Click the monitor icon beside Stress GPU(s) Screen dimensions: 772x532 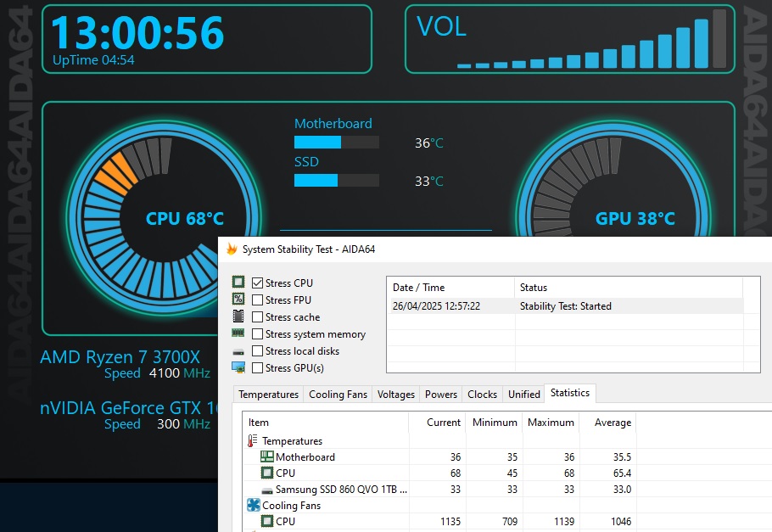coord(238,367)
